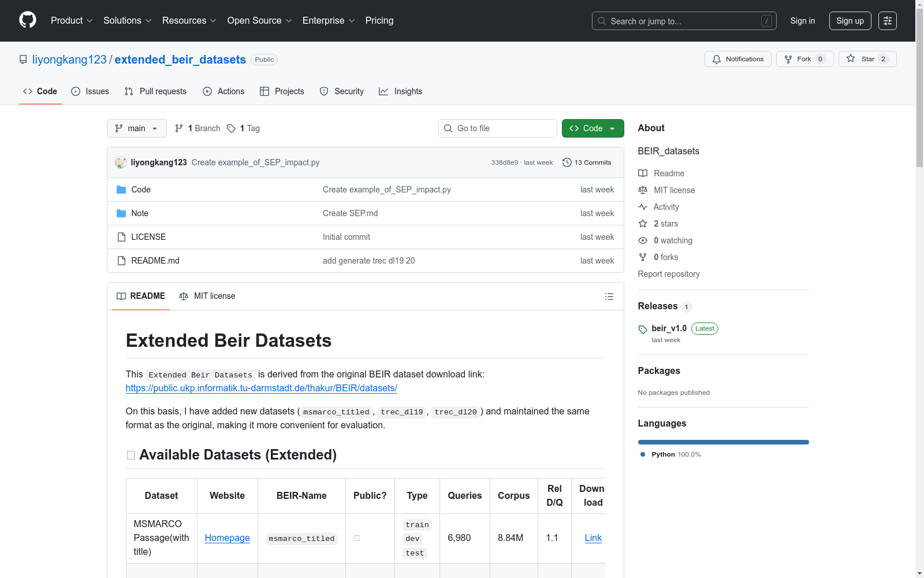Viewport: 924px width, 578px height.
Task: Click the star icon next to 2 stars
Action: [x=643, y=224]
